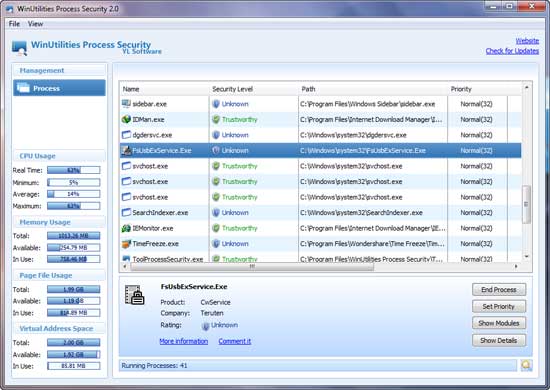Screen dimensions: 550x390
Task: Click the Teruten company value
Action: [x=212, y=313]
